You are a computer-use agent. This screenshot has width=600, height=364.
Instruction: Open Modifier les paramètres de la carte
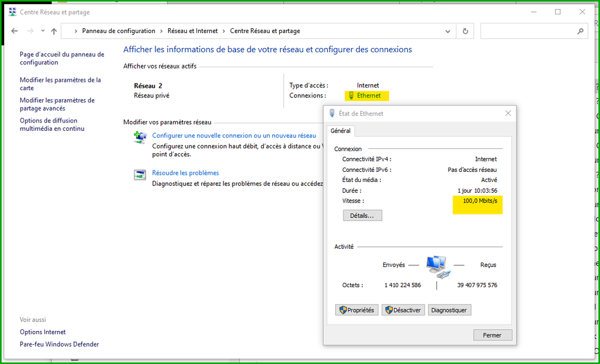(x=60, y=83)
